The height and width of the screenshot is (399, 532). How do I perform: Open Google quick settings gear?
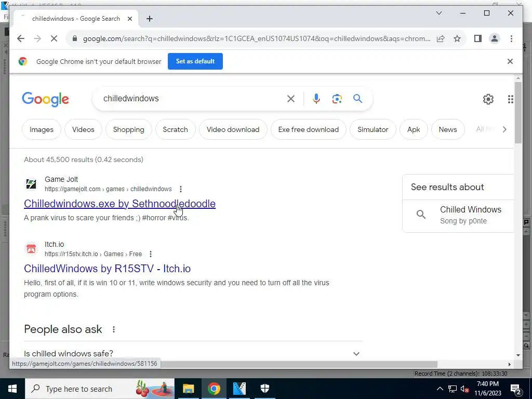488,99
